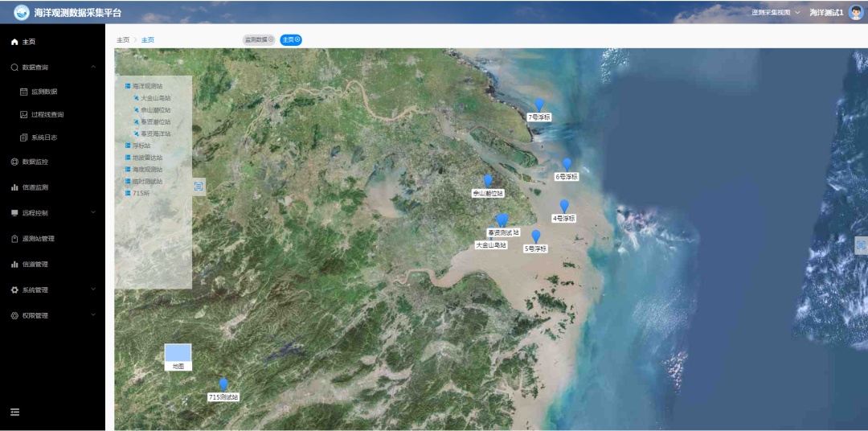The image size is (868, 431).
Task: Click the 4号浮标 map pin
Action: [564, 206]
